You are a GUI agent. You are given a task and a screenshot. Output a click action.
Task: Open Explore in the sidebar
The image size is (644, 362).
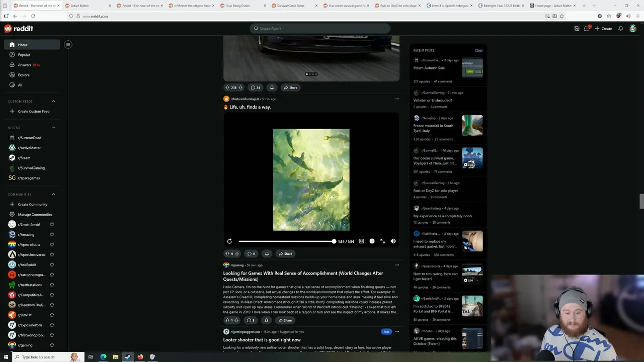click(32, 75)
